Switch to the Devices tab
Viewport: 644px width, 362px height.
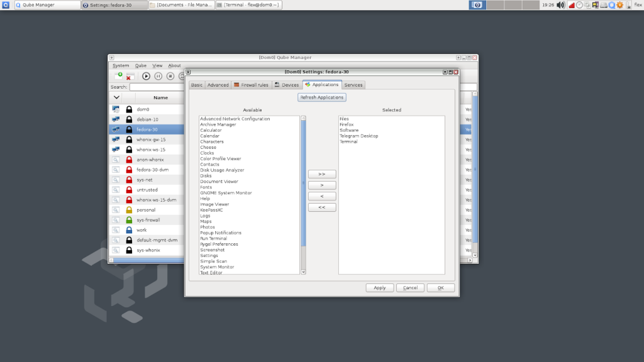point(287,85)
